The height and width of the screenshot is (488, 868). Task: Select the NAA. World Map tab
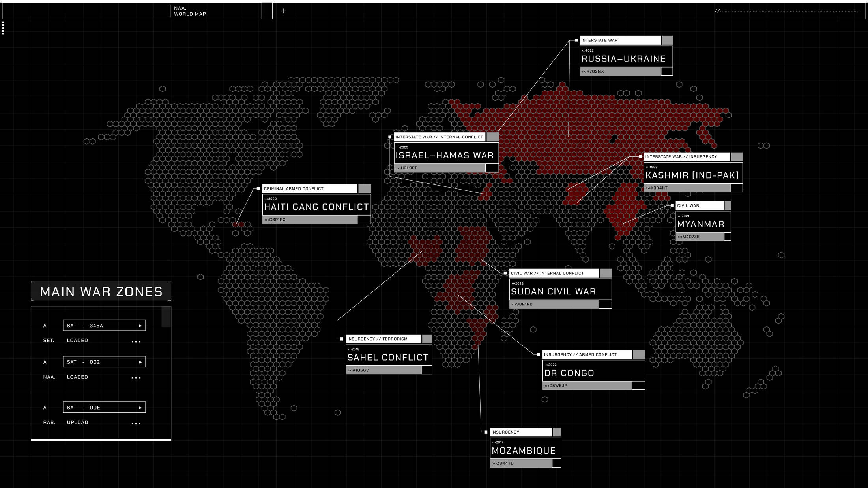tap(190, 11)
